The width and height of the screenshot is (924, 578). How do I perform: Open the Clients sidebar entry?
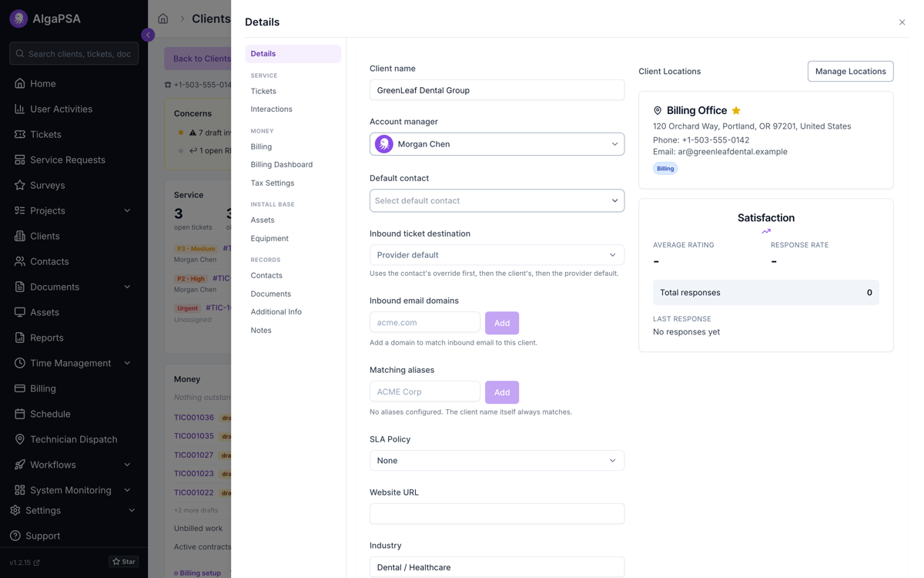(x=45, y=236)
